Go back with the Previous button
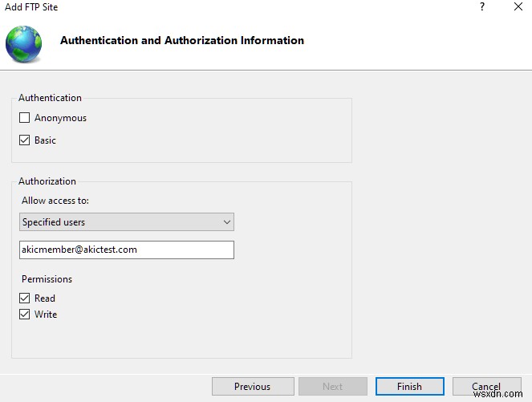Screen dimensions: 532x402 click(x=253, y=387)
